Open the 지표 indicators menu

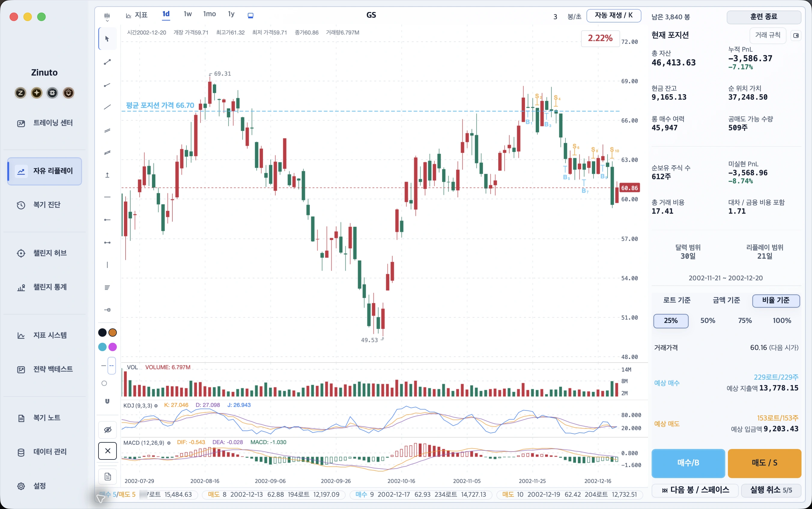coord(136,15)
